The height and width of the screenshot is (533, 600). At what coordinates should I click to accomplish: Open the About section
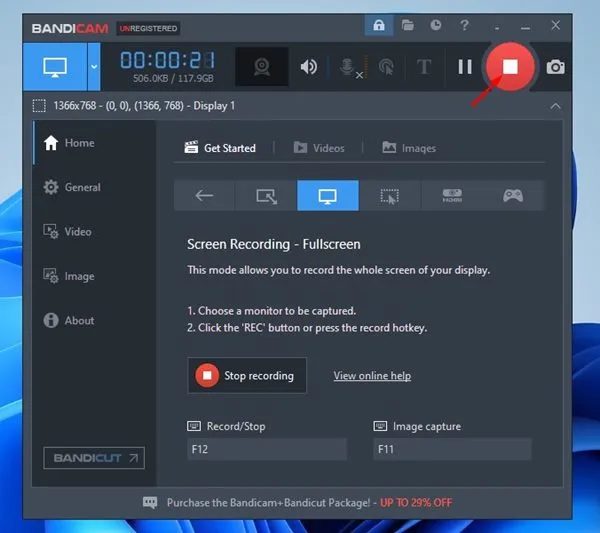coord(69,320)
